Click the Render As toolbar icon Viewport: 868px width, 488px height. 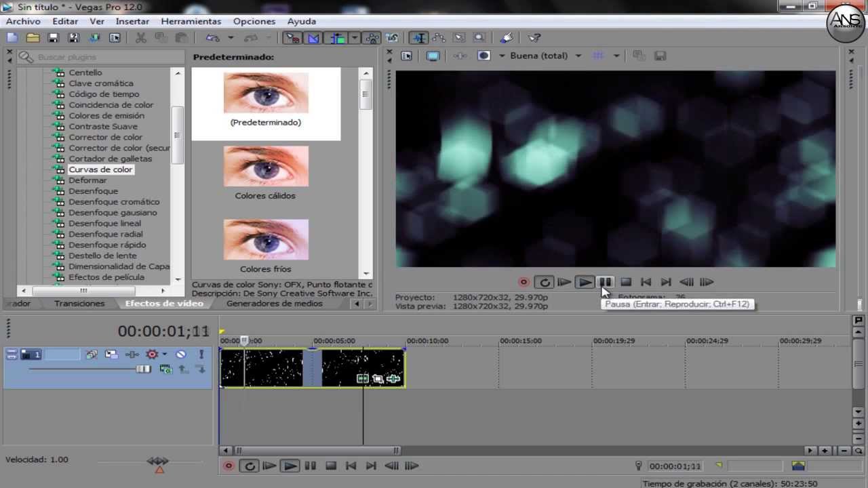tap(94, 38)
